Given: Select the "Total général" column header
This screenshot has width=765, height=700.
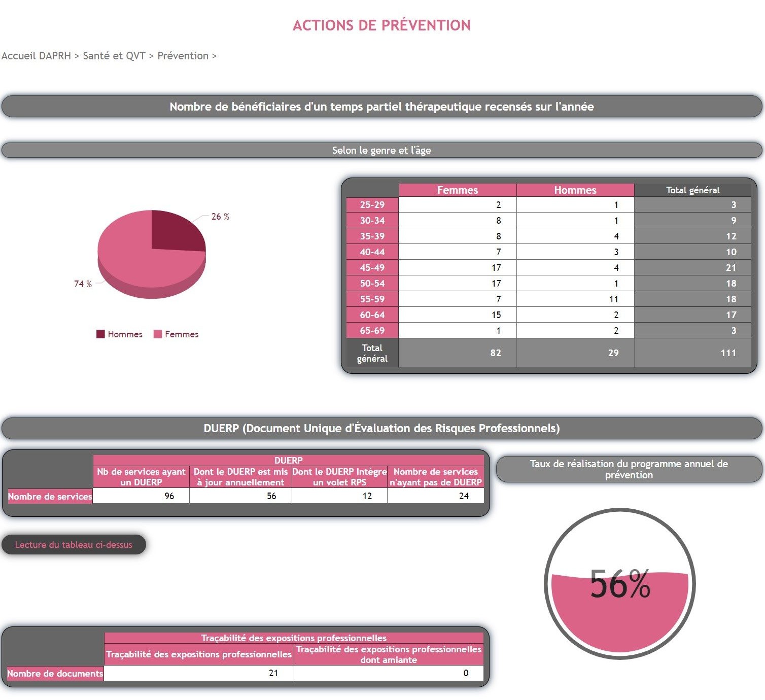Looking at the screenshot, I should (692, 190).
